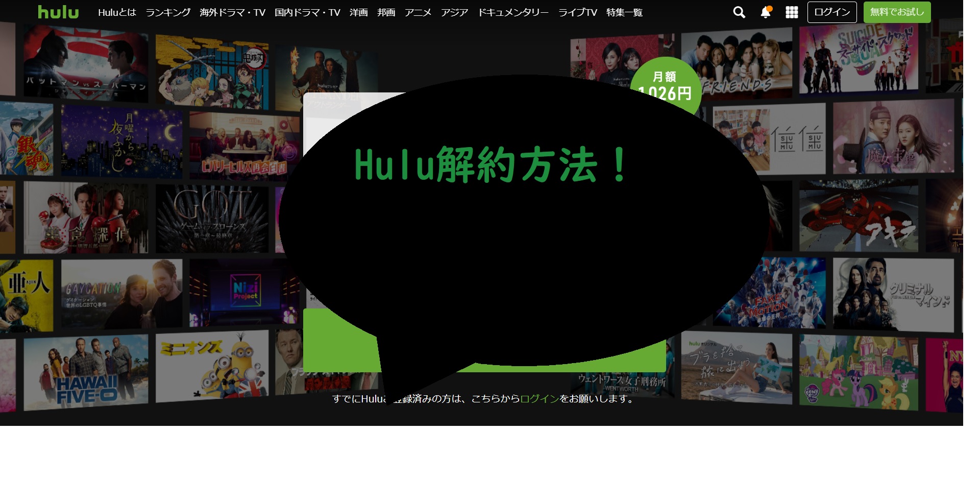Open the ミニオンズ thumbnail
980x479 pixels.
[x=212, y=366]
